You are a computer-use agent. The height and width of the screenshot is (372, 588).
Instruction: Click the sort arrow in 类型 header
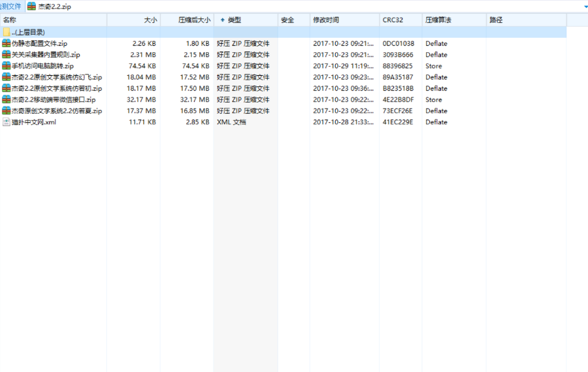pos(222,20)
